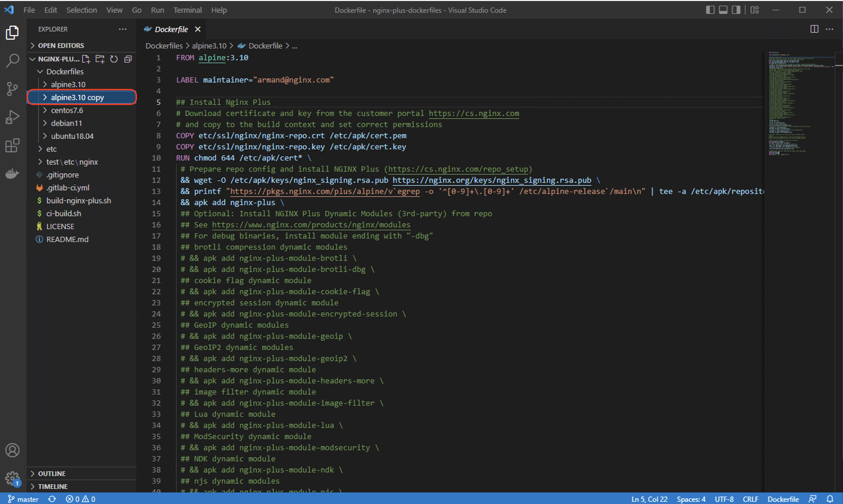Open the Run menu
This screenshot has width=843, height=504.
coord(158,10)
